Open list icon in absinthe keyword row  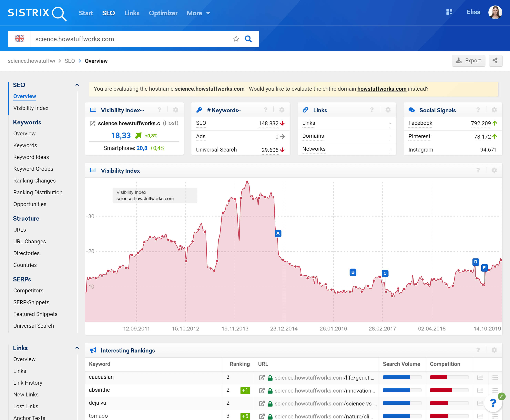pos(495,390)
